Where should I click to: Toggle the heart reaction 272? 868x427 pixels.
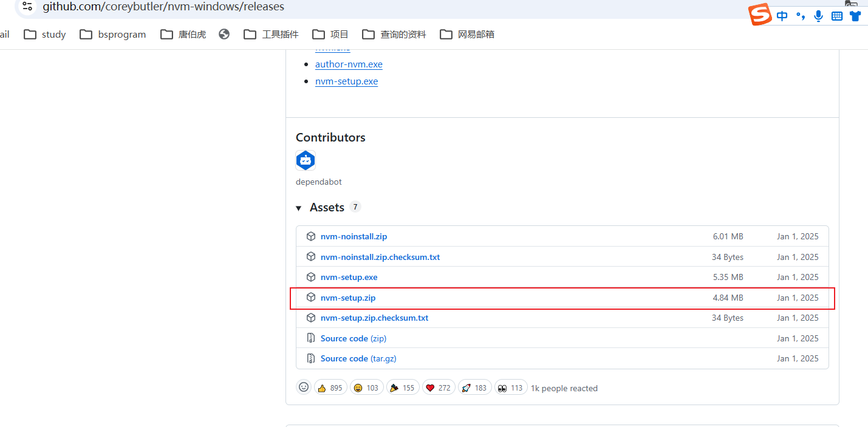(439, 388)
